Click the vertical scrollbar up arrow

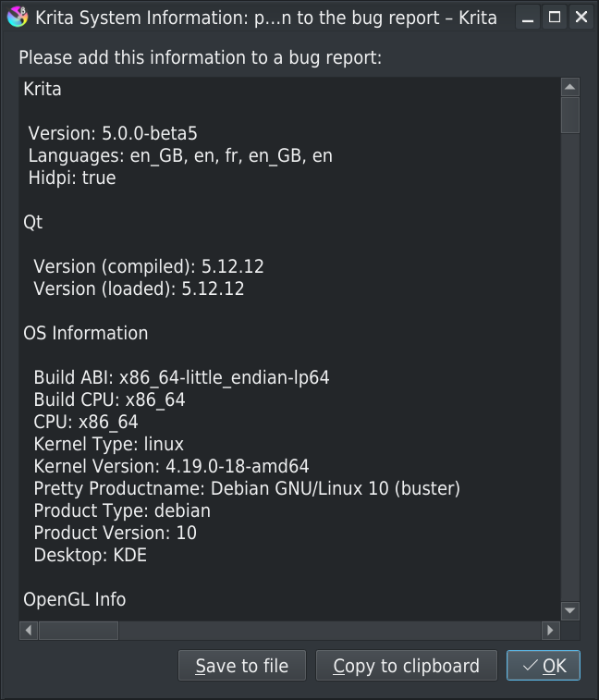point(570,87)
